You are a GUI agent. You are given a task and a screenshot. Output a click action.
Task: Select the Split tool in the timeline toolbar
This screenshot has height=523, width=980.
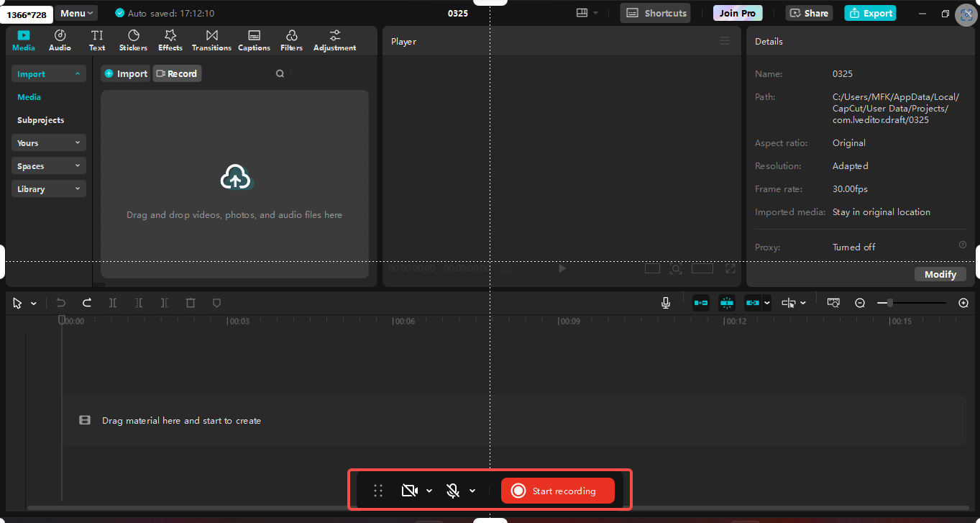(113, 302)
